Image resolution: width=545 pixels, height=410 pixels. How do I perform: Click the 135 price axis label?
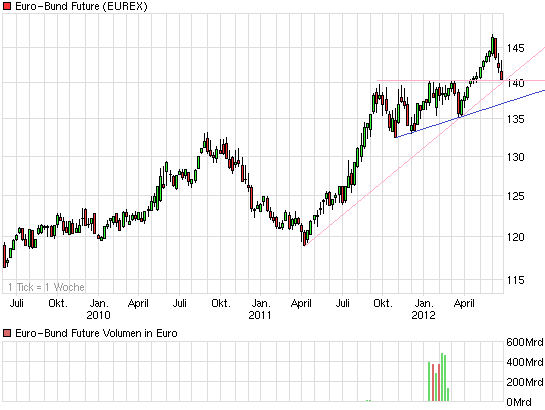click(515, 119)
